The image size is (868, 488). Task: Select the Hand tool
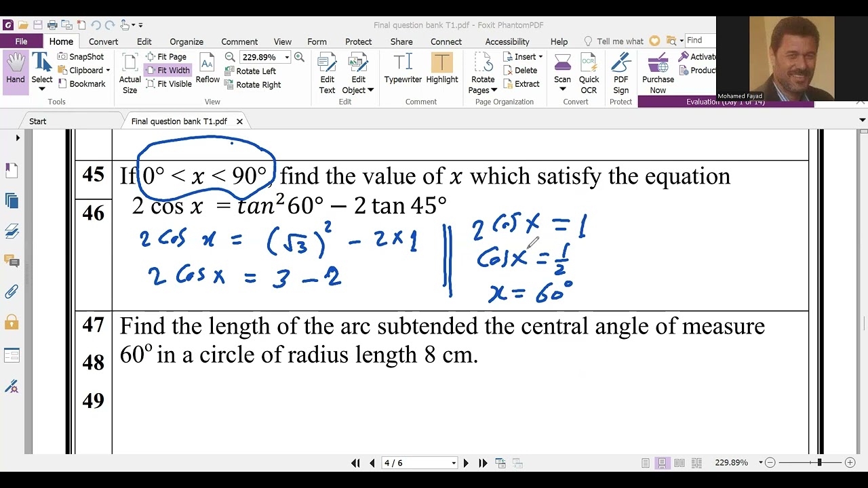point(15,70)
